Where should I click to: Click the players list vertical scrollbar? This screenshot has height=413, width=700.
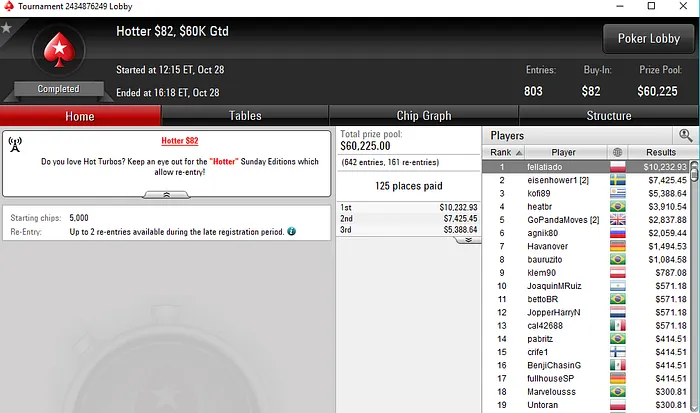pyautogui.click(x=694, y=286)
